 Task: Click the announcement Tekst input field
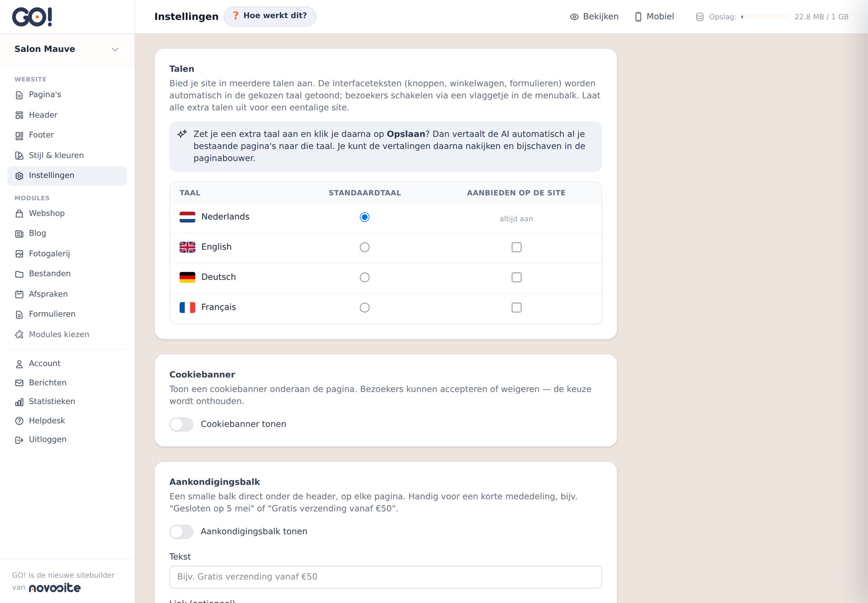(x=386, y=577)
